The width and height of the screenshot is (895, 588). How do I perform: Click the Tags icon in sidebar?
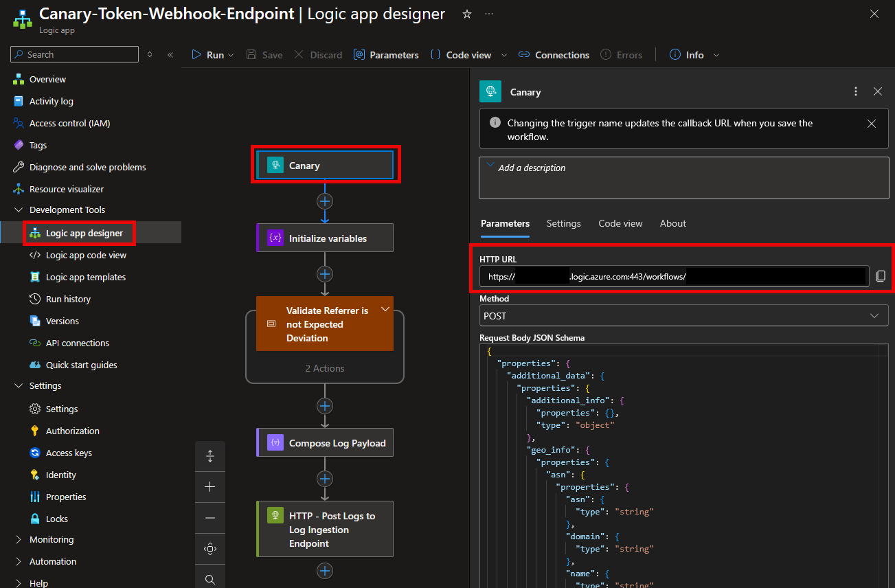tap(19, 145)
